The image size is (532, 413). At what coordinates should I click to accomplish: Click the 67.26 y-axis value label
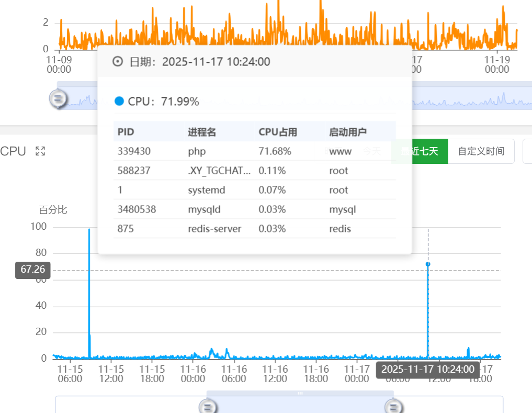33,270
